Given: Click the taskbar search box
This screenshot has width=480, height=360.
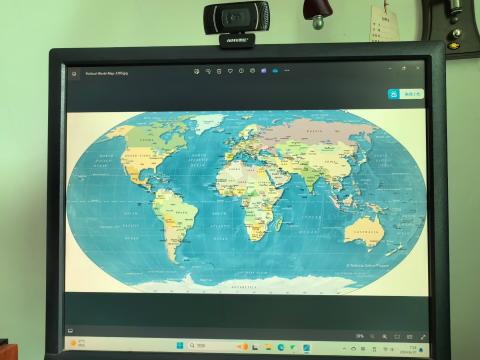Looking at the screenshot, I should pos(208,346).
